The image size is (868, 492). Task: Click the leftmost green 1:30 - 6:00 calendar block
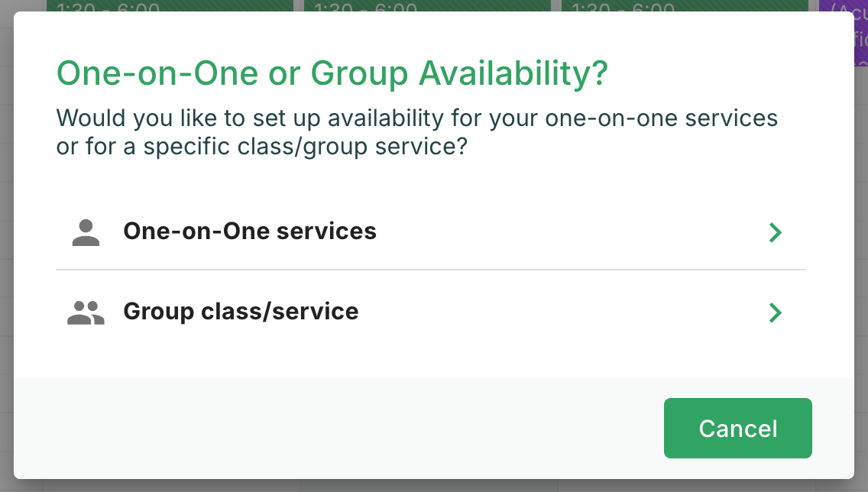[x=170, y=5]
